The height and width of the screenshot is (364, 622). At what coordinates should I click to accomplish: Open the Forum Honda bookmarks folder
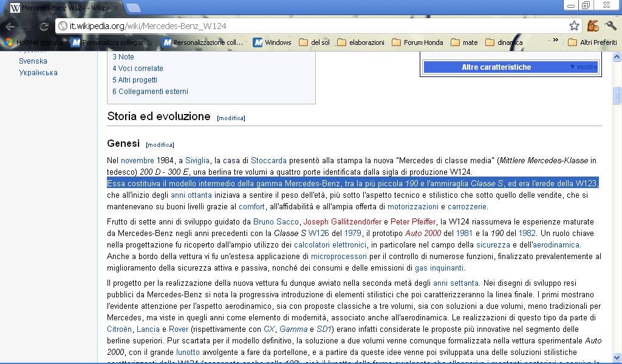tap(418, 42)
